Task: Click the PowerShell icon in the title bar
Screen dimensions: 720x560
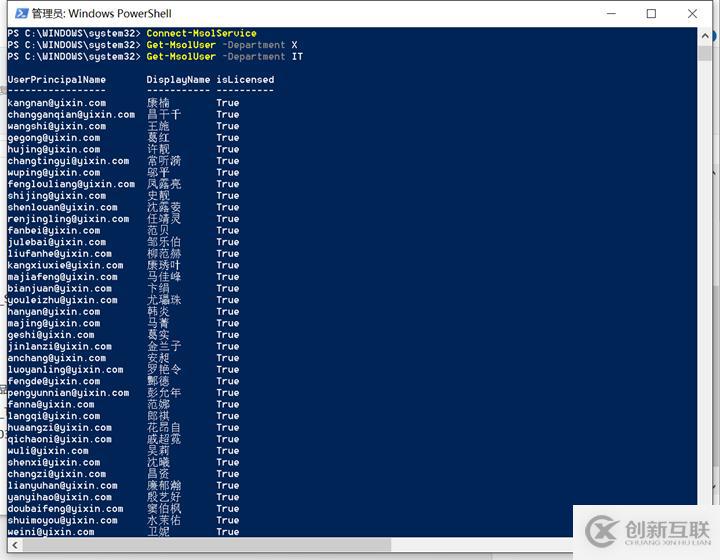Action: point(21,13)
